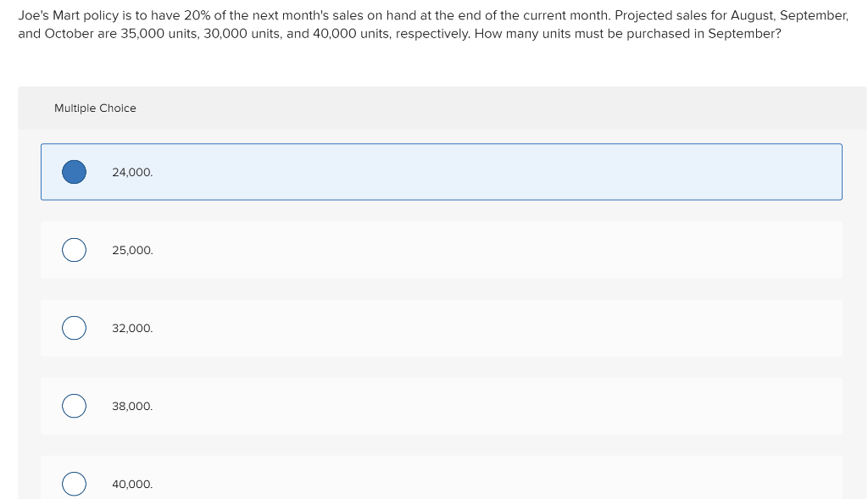Choose the answer option labeled 40,000
This screenshot has width=868, height=499.
[x=132, y=484]
